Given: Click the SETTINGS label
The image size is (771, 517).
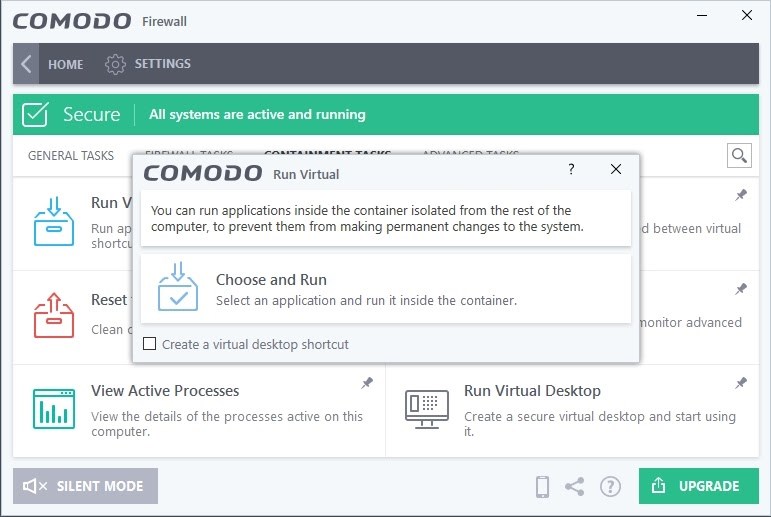Looking at the screenshot, I should [x=163, y=63].
